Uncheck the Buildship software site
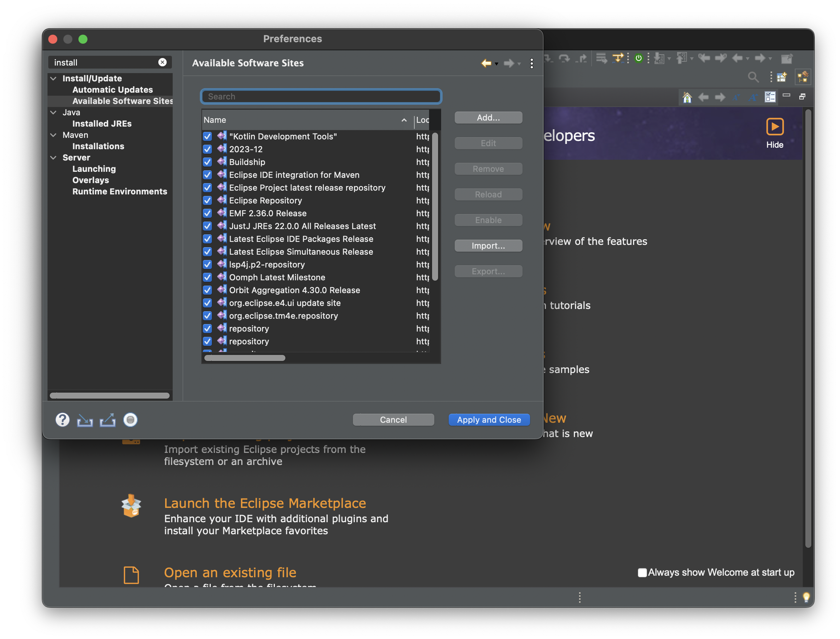Screen dimensions: 840x639 click(x=207, y=162)
